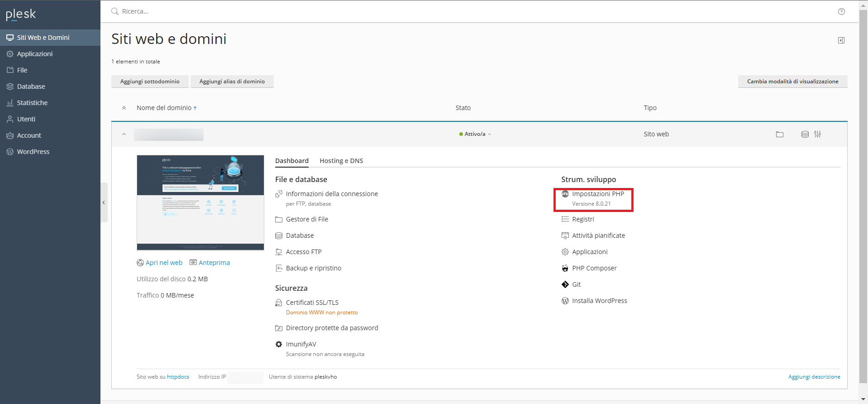Click Installa WordPress

coord(599,301)
